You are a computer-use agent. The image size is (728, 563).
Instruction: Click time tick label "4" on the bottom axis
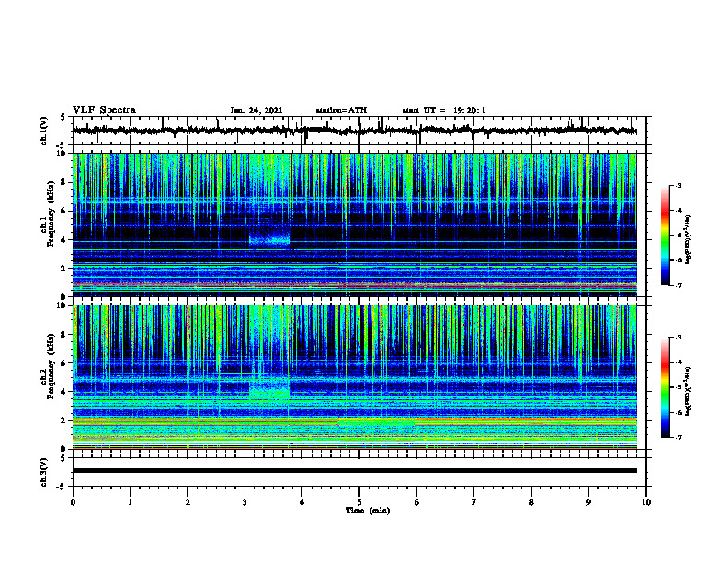click(x=302, y=502)
